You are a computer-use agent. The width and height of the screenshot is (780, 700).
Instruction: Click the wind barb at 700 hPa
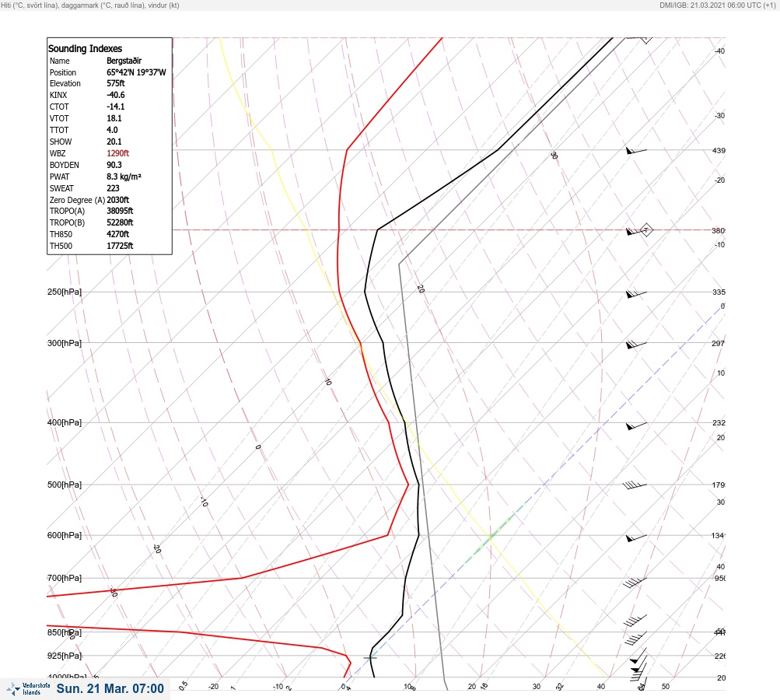pyautogui.click(x=635, y=582)
